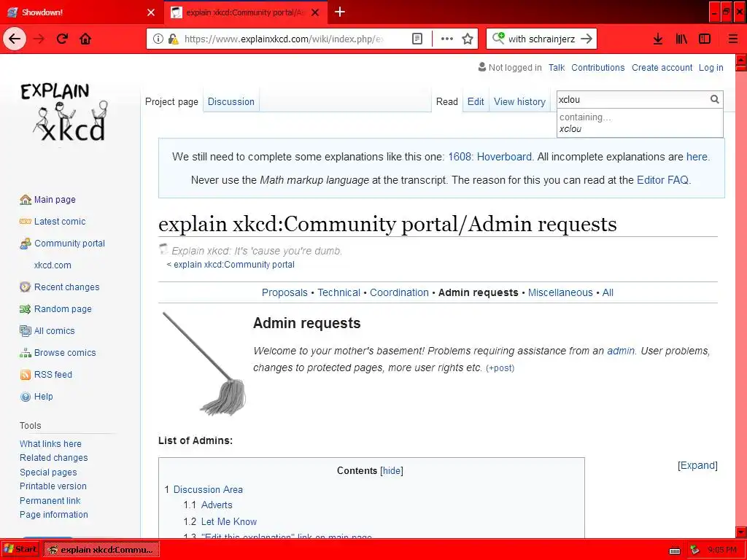Viewport: 747px width, 560px height.
Task: Toggle reader view icon in address bar
Action: pos(417,39)
